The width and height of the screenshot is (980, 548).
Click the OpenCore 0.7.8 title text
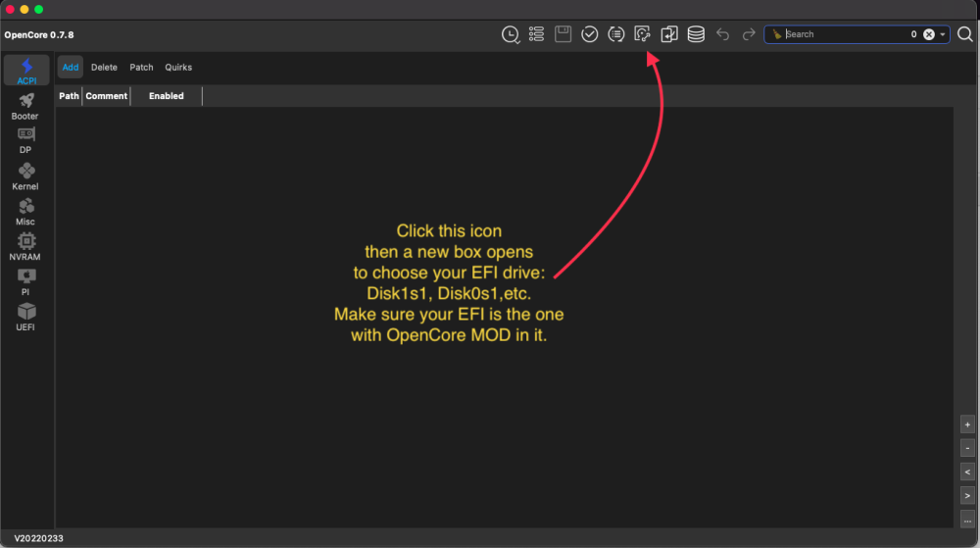pyautogui.click(x=39, y=35)
